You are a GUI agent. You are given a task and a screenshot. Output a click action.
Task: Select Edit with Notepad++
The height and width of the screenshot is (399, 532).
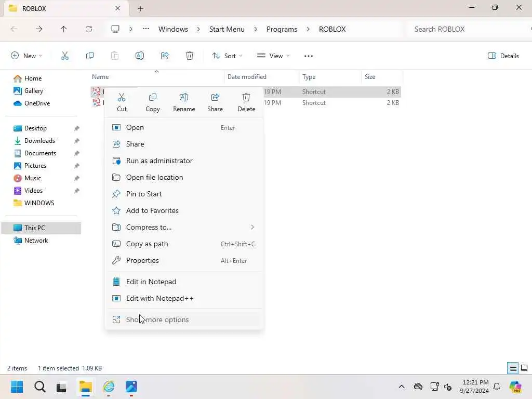click(184, 299)
